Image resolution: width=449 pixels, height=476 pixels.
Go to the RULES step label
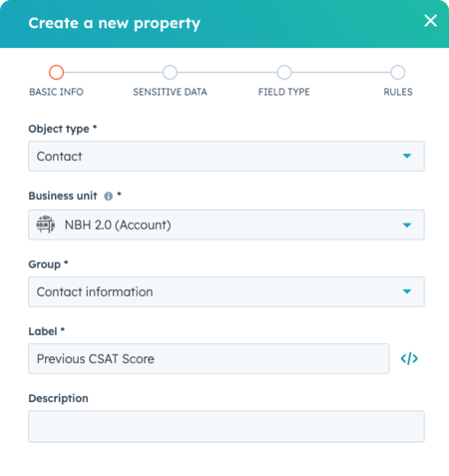click(x=398, y=92)
